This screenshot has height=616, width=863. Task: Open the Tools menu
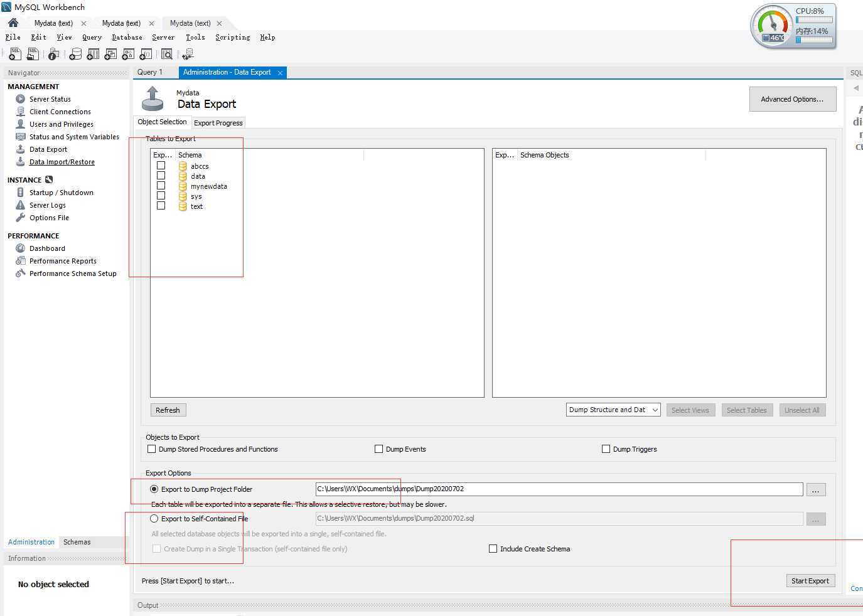pos(195,37)
